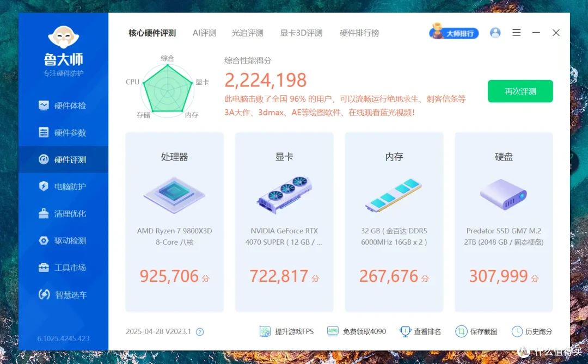Open 硬件参数 in the sidebar
588x364 pixels.
(x=63, y=133)
